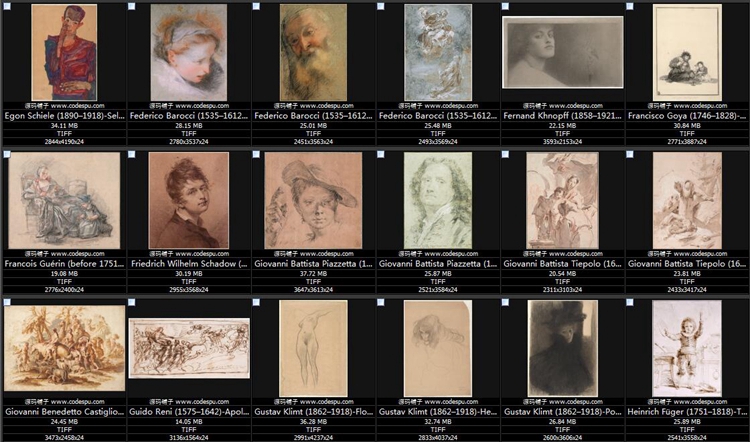
Task: Open the Francois Guérin drawing thumbnail
Action: pos(64,200)
